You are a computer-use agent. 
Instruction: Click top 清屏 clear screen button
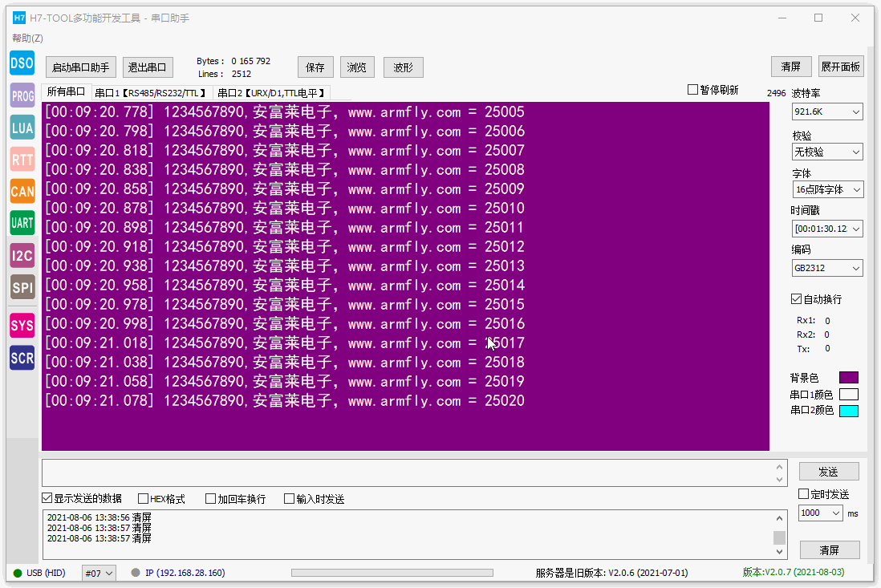click(791, 67)
